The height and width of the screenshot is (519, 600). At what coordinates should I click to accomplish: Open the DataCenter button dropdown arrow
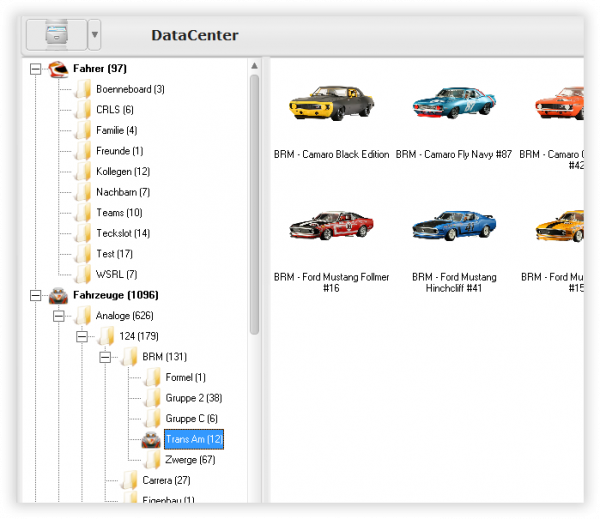[x=95, y=35]
